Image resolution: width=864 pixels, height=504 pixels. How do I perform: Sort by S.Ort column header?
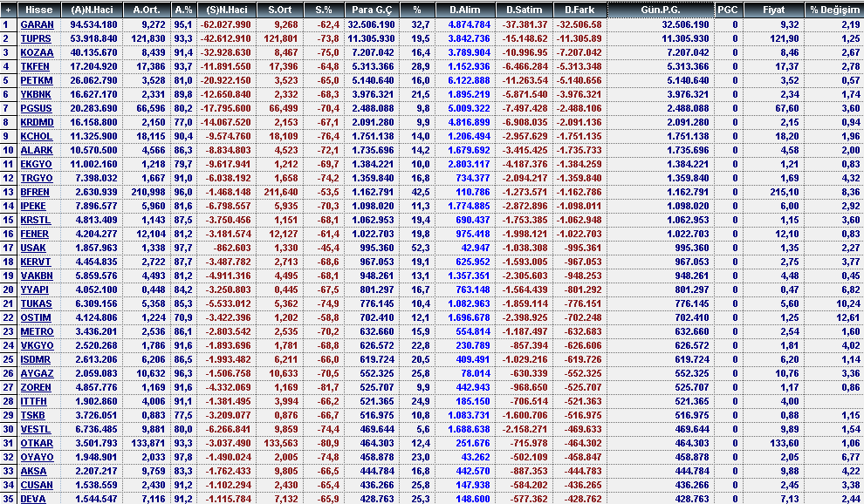pos(280,10)
